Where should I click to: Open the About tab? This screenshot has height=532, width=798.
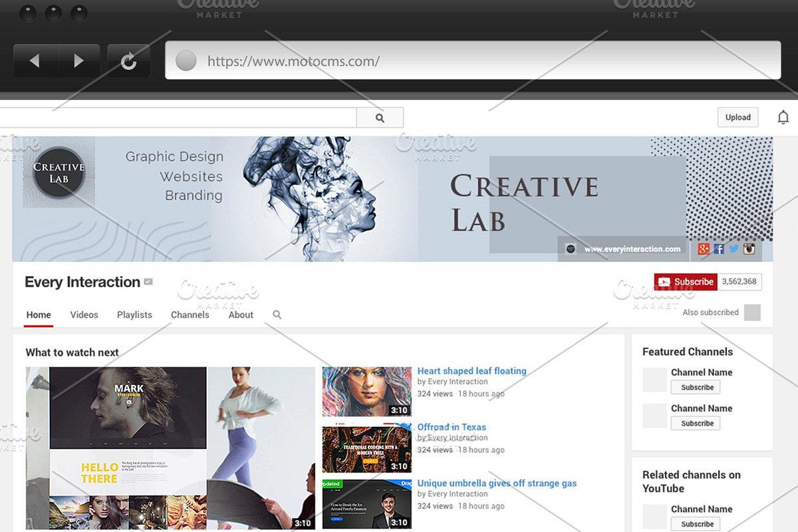tap(241, 315)
